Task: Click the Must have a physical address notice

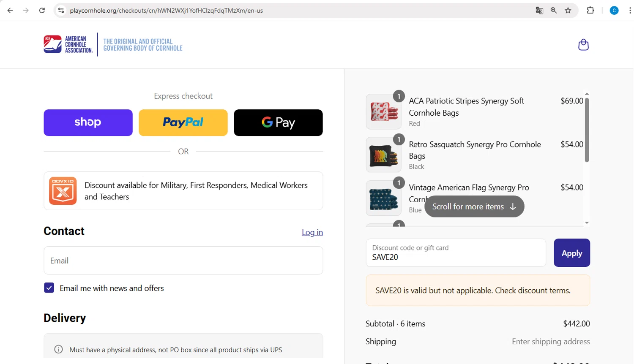Action: pos(175,350)
